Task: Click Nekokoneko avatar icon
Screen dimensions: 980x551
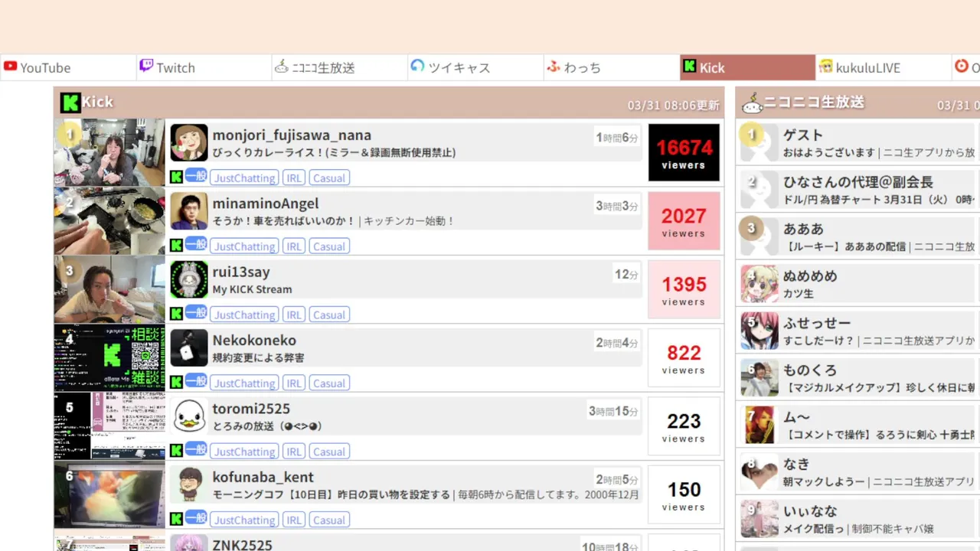Action: coord(189,348)
